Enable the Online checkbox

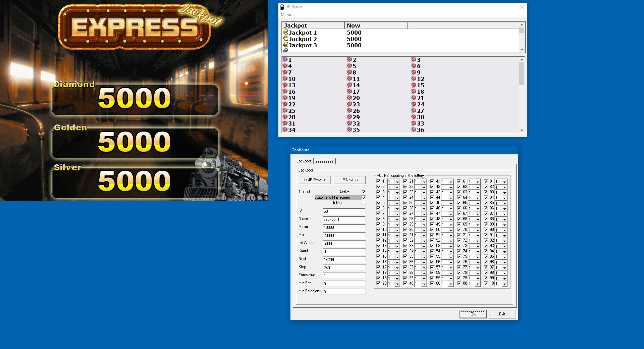(364, 203)
